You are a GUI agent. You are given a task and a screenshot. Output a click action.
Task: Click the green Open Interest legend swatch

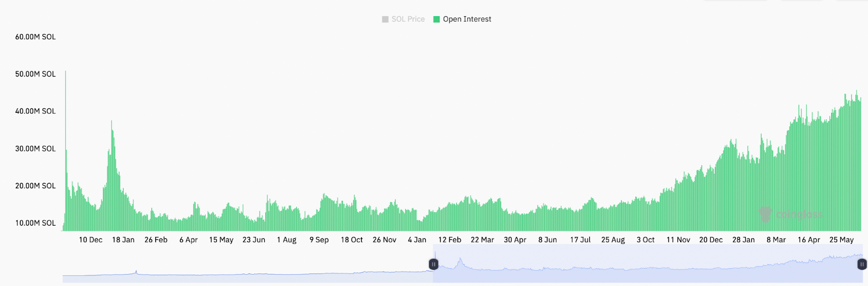pyautogui.click(x=436, y=19)
